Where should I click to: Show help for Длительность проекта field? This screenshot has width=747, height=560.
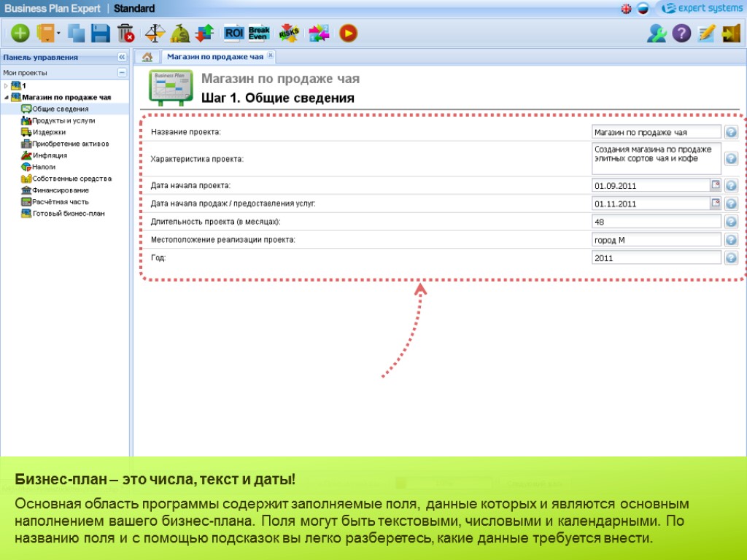(731, 222)
